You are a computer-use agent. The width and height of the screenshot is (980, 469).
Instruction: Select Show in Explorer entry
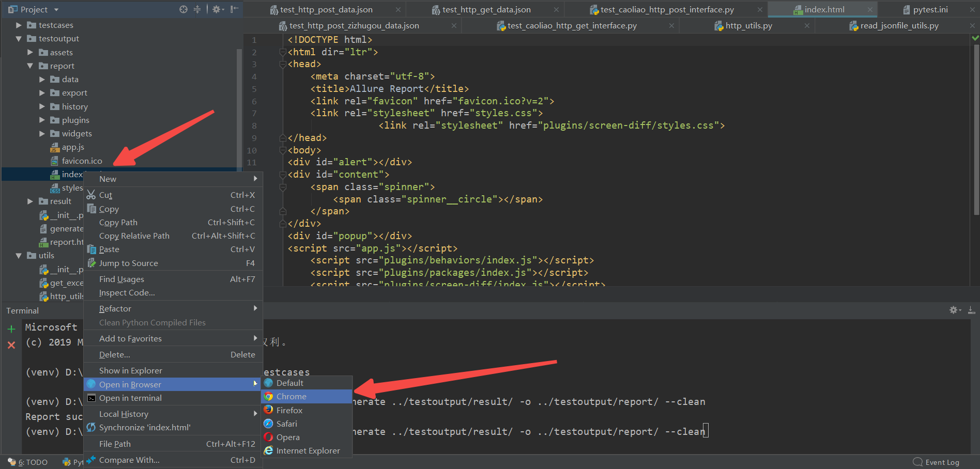(x=173, y=370)
